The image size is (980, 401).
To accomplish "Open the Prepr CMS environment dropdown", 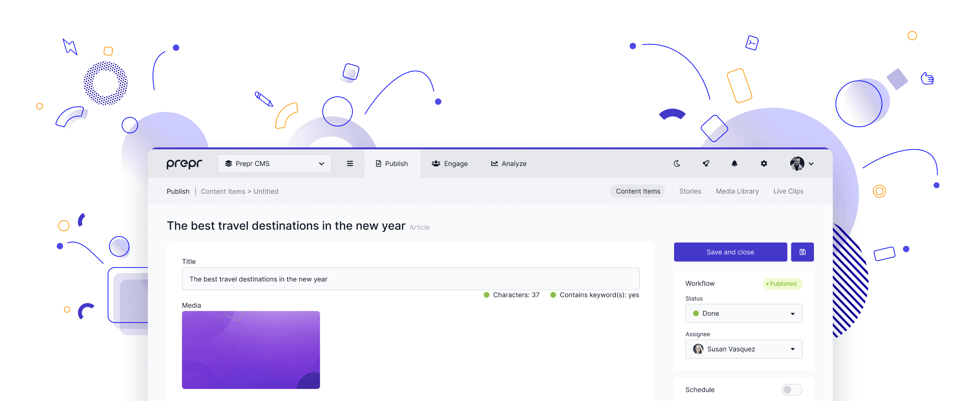I will pyautogui.click(x=274, y=163).
